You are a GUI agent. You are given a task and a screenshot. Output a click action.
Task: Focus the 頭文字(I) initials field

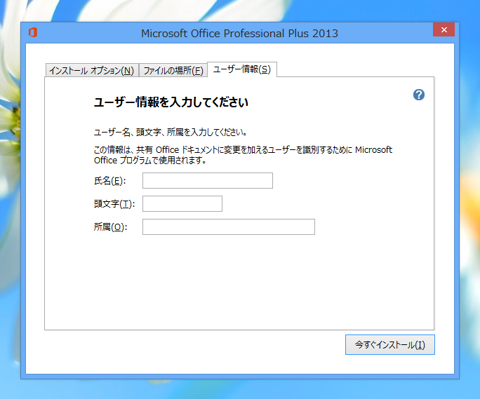pos(182,204)
